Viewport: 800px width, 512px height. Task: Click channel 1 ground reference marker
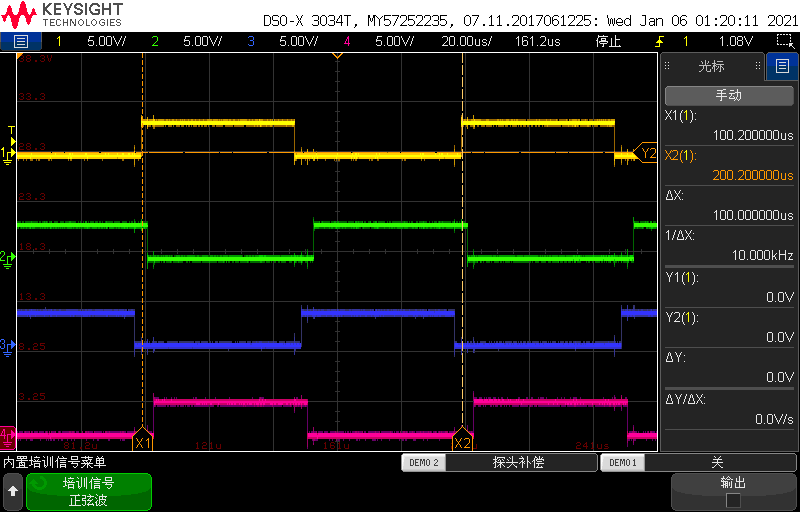coord(8,155)
